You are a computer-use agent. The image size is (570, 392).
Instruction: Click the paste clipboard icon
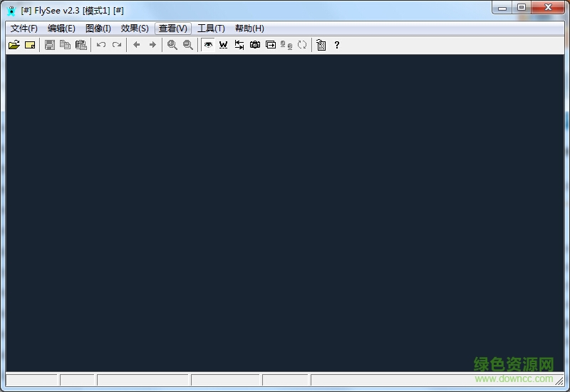point(81,45)
